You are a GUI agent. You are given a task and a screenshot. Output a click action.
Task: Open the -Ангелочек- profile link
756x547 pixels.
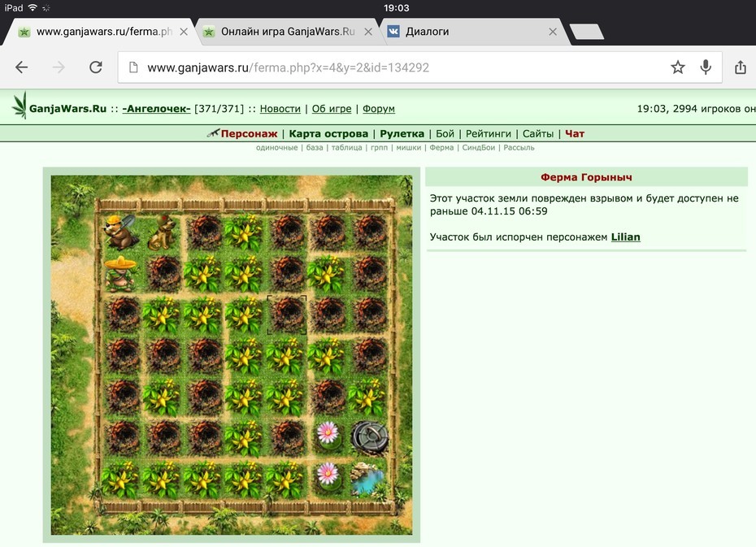tap(156, 109)
